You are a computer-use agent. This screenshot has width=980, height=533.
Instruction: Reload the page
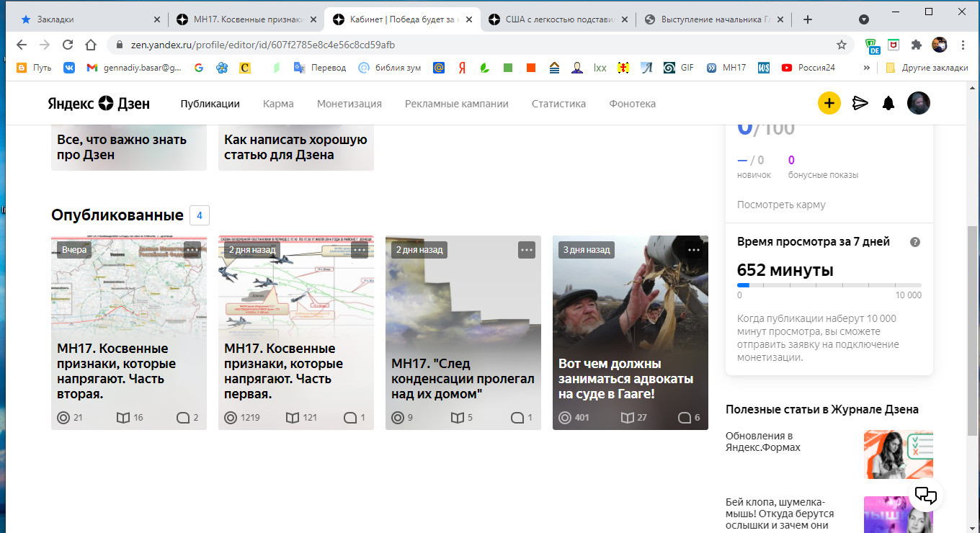coord(68,45)
